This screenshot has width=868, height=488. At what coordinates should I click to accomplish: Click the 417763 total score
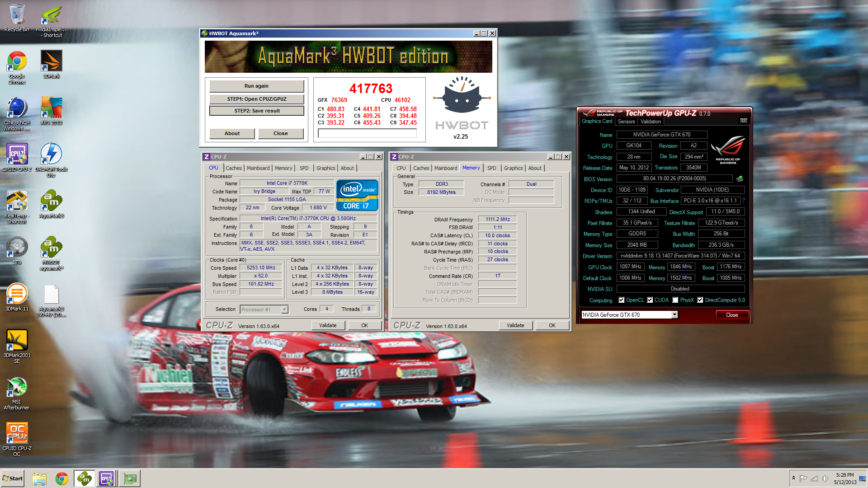371,89
